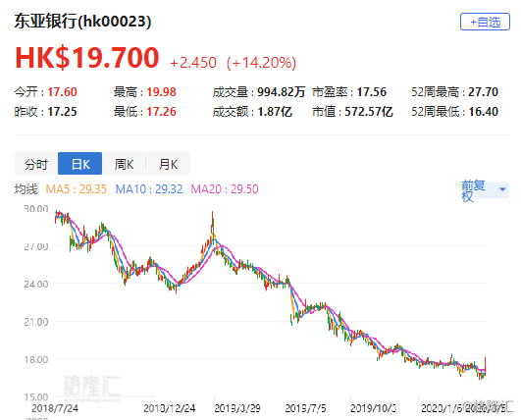This screenshot has height=420, width=521.
Task: Click the stock title 东亚银行(hk00023)
Action: (x=82, y=22)
